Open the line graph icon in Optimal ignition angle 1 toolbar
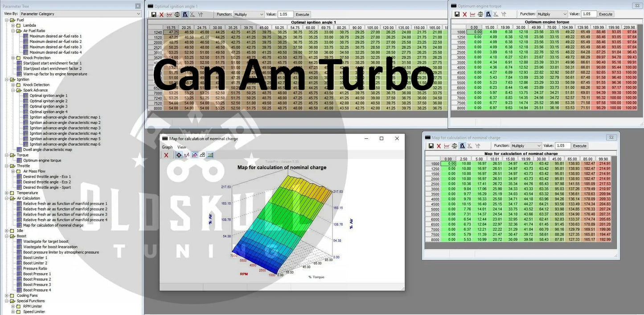This screenshot has width=644, height=315. tap(169, 14)
